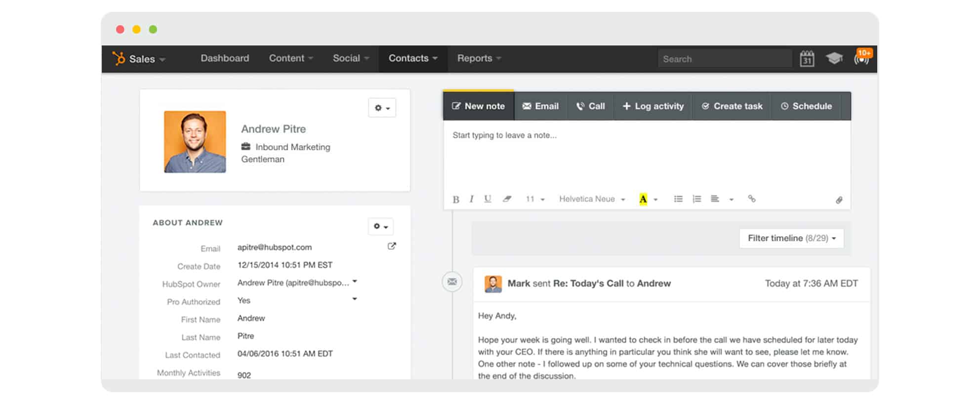This screenshot has height=405, width=980.
Task: Insert a link in the note
Action: click(x=751, y=199)
